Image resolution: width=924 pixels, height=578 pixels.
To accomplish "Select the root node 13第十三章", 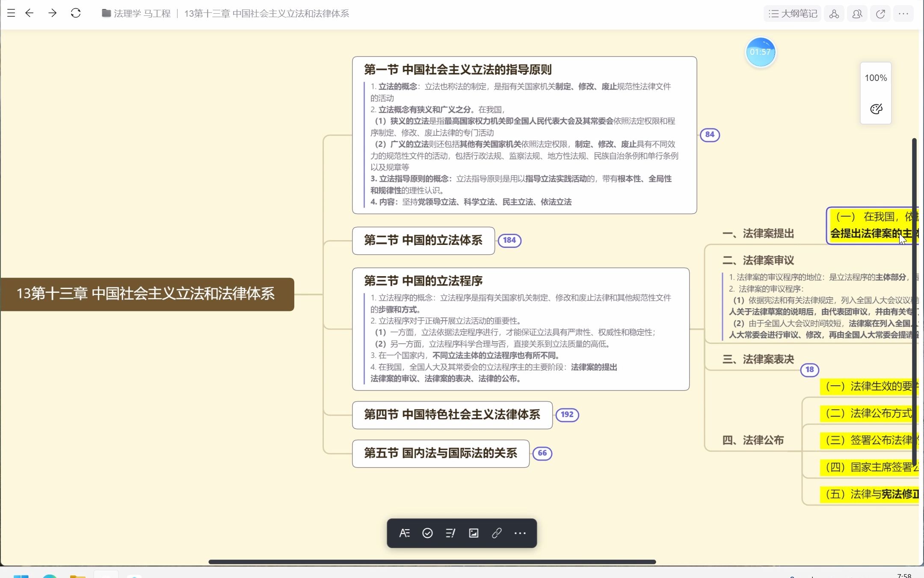I will coord(147,294).
